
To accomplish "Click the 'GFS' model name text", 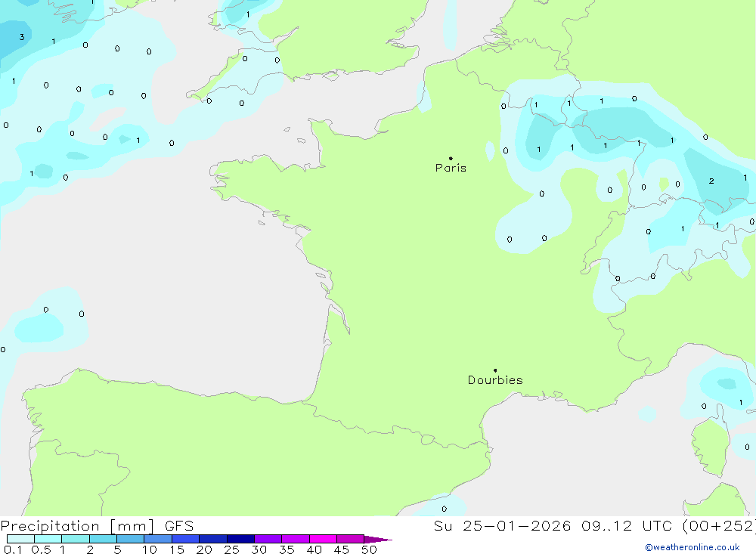I will point(179,525).
